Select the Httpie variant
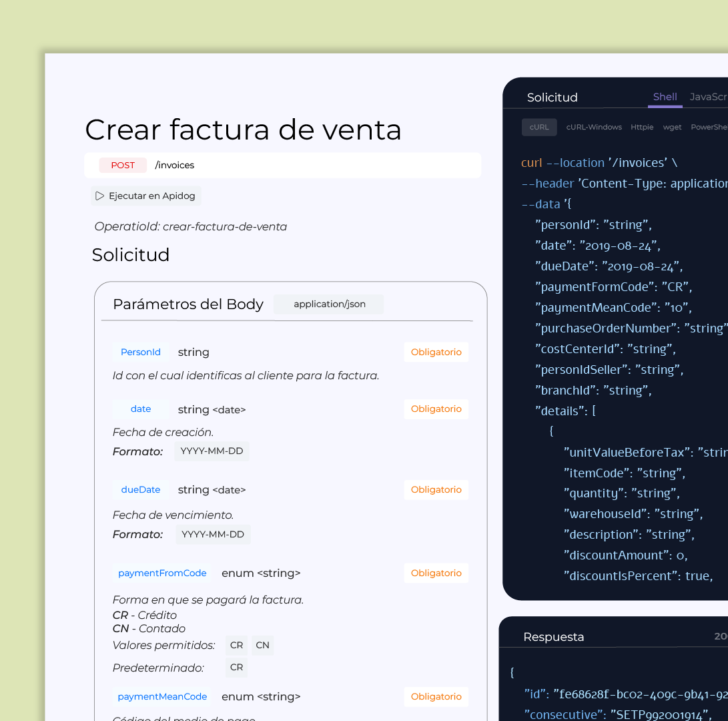 (x=642, y=127)
